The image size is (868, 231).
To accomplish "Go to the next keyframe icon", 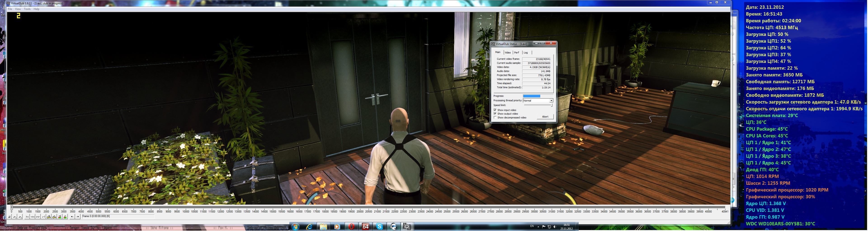I will (x=54, y=217).
